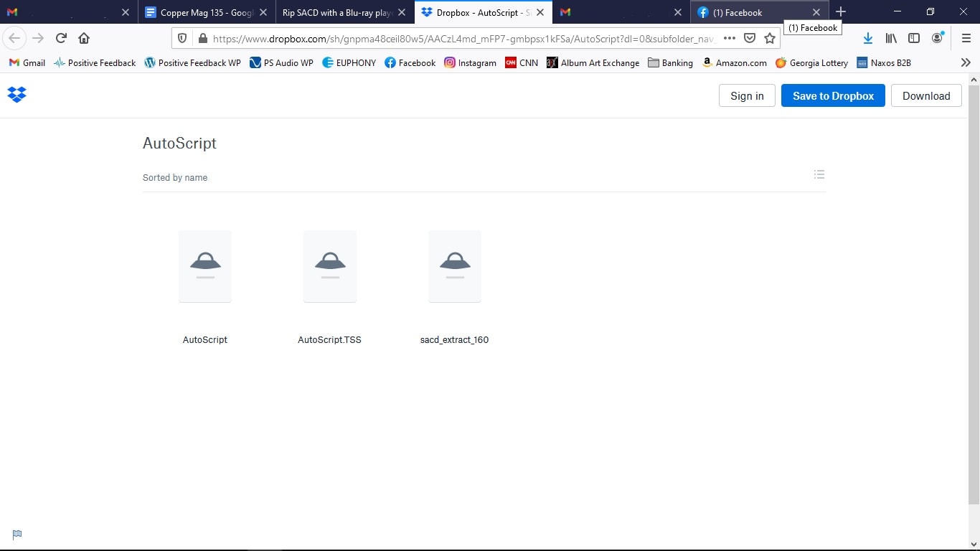
Task: Open page actions three-dot menu
Action: tap(729, 38)
